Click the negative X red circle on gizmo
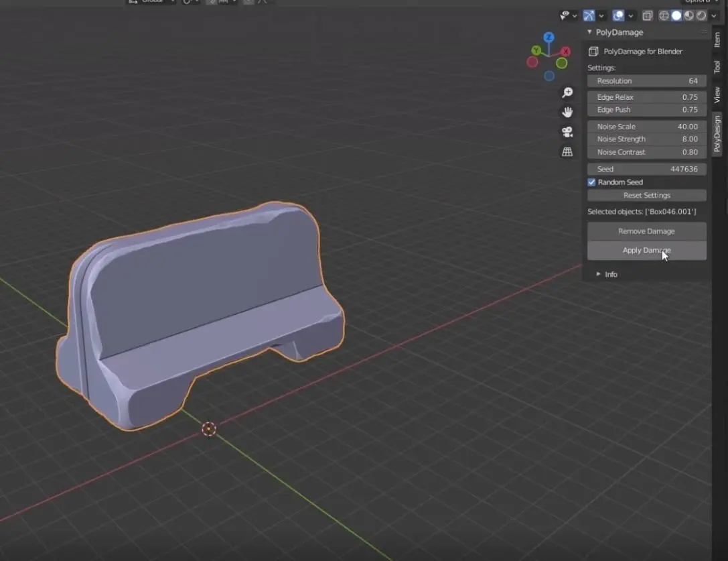This screenshot has height=561, width=728. 532,62
